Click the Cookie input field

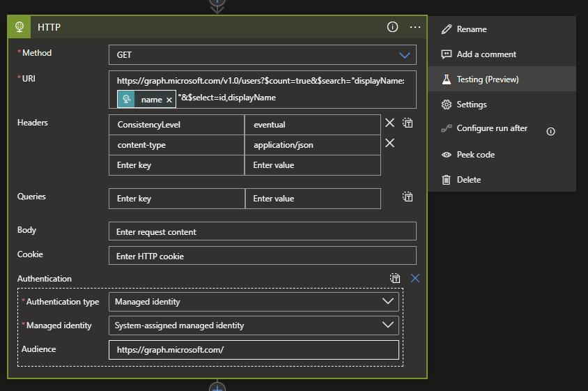[263, 256]
